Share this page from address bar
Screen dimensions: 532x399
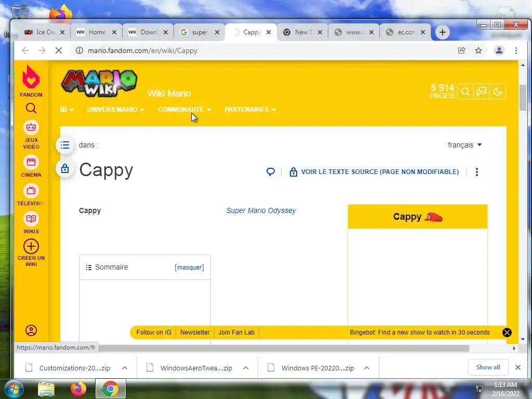point(461,50)
